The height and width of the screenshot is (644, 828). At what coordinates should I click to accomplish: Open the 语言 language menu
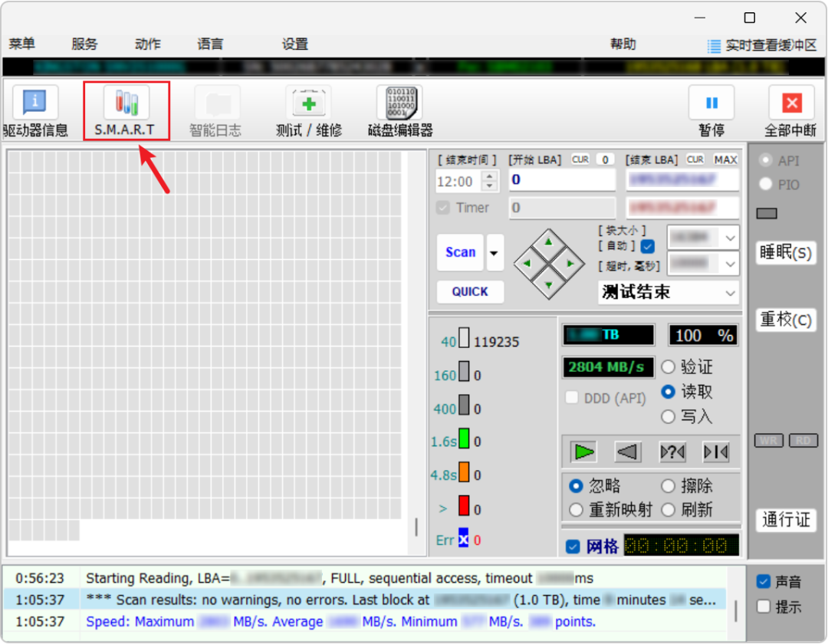pyautogui.click(x=210, y=44)
